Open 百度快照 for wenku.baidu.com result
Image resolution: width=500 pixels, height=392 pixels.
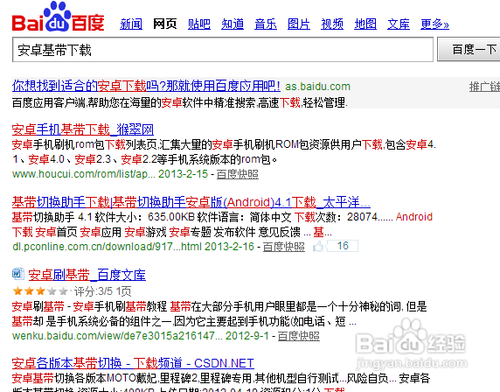(299, 336)
